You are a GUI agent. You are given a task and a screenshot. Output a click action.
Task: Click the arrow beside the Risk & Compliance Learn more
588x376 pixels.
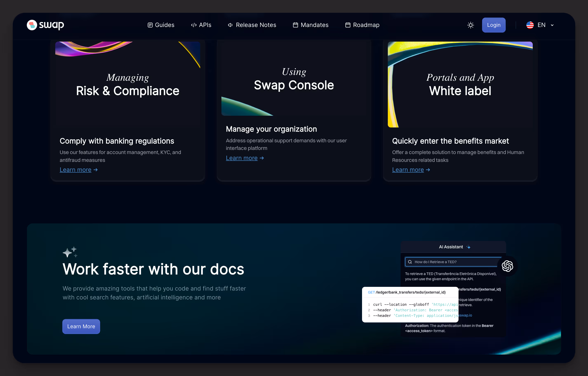click(95, 170)
